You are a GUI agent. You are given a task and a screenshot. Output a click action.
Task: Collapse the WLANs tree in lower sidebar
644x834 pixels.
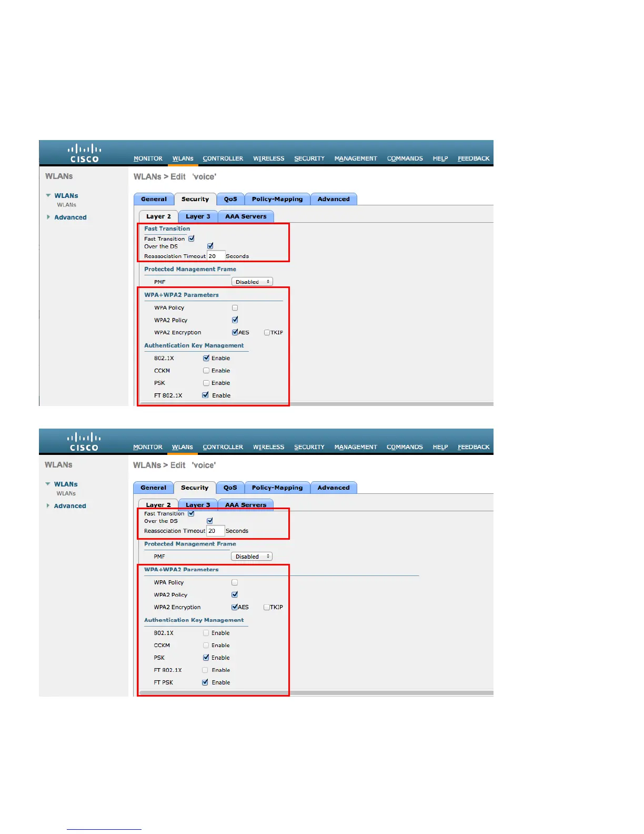tap(48, 484)
